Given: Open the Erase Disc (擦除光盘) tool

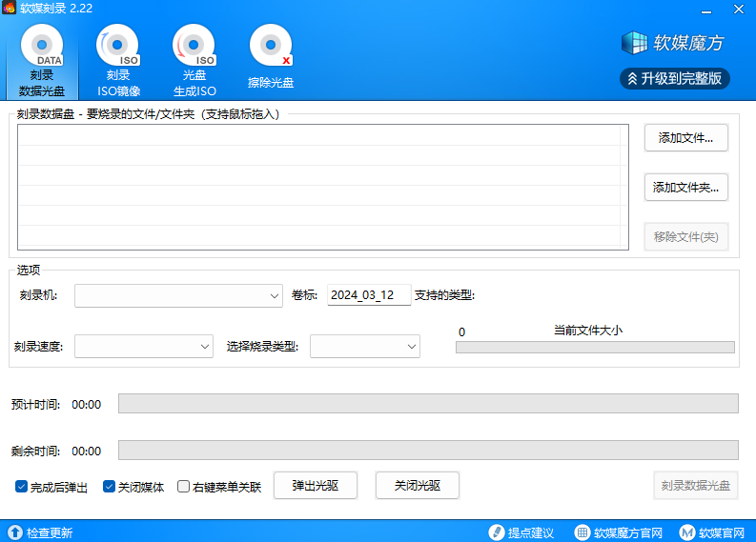Looking at the screenshot, I should tap(271, 48).
